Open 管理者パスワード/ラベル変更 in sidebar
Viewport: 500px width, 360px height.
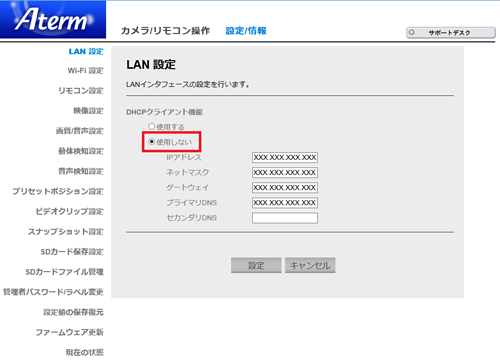[53, 292]
